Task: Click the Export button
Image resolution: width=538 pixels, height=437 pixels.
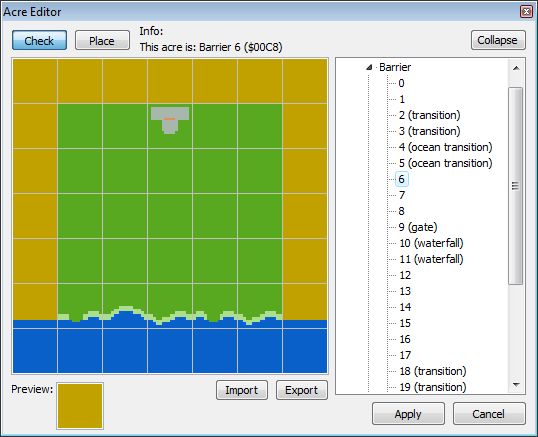Action: pyautogui.click(x=302, y=390)
